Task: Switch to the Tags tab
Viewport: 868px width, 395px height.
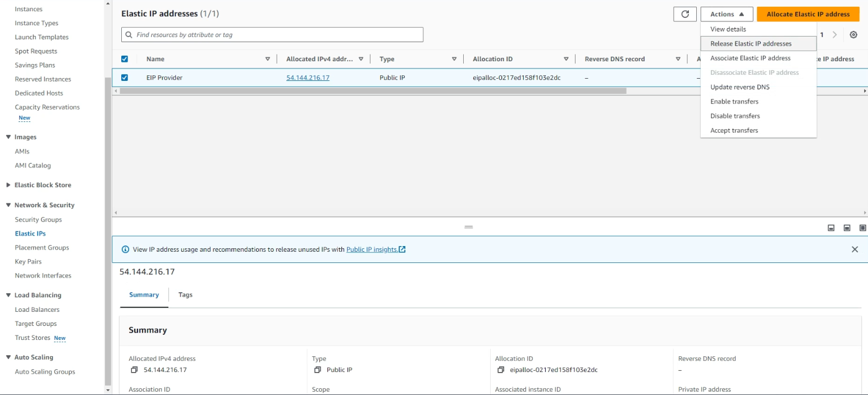Action: tap(185, 295)
